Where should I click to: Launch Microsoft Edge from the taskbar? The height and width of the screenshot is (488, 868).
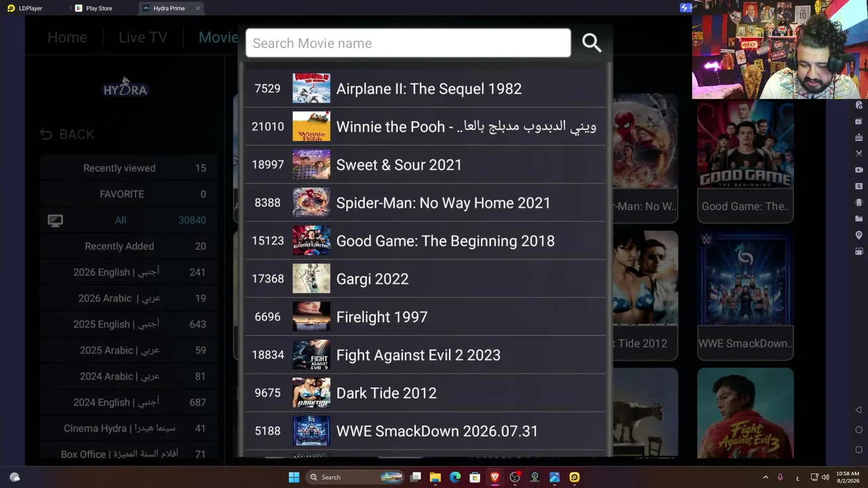(x=455, y=477)
